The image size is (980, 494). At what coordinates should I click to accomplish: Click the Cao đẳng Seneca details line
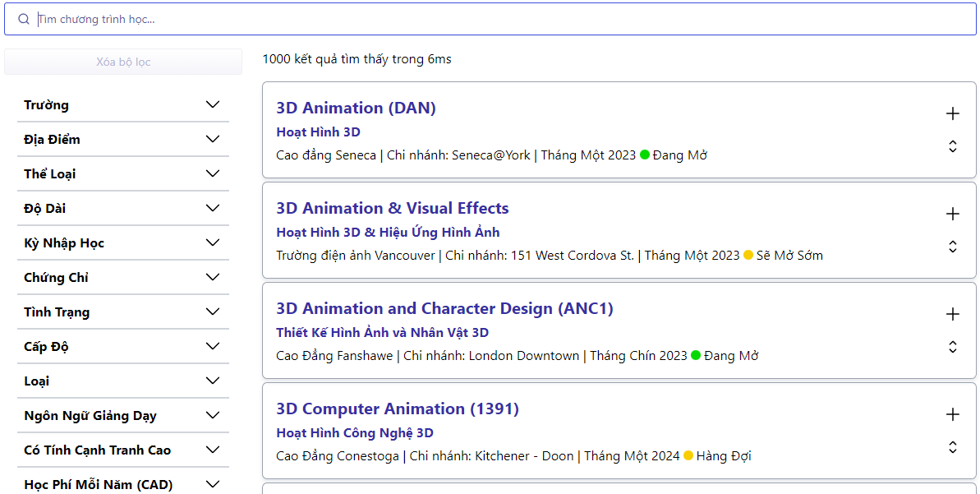tap(491, 155)
